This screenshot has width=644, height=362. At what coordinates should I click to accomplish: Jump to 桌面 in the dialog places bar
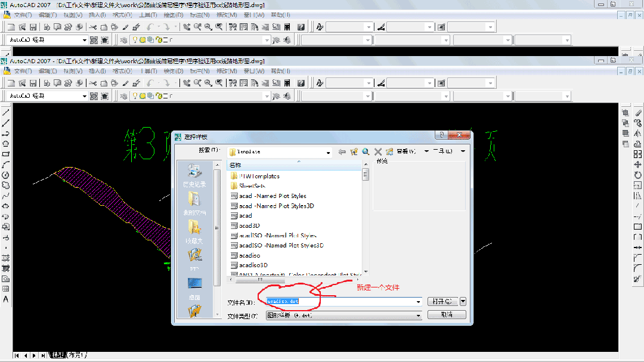194,289
